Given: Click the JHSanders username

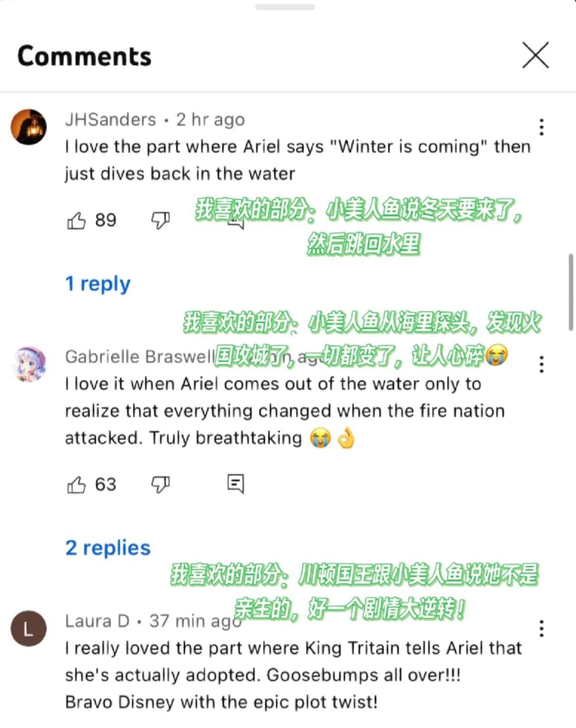Looking at the screenshot, I should pos(111,120).
